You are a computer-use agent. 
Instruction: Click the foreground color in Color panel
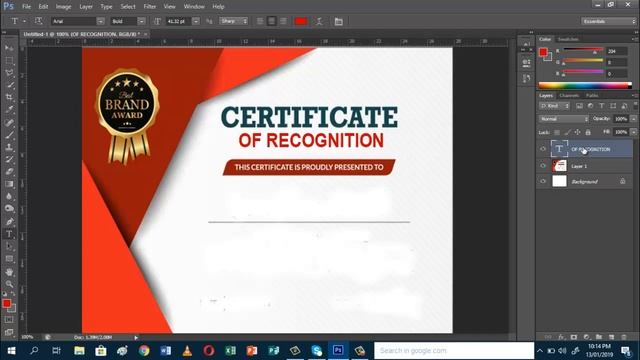pos(543,52)
